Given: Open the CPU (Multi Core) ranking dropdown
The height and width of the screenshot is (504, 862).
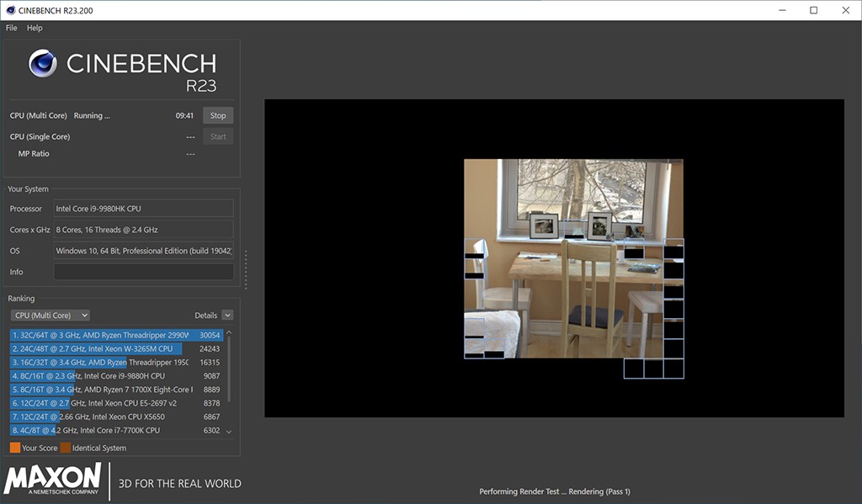Looking at the screenshot, I should [50, 316].
